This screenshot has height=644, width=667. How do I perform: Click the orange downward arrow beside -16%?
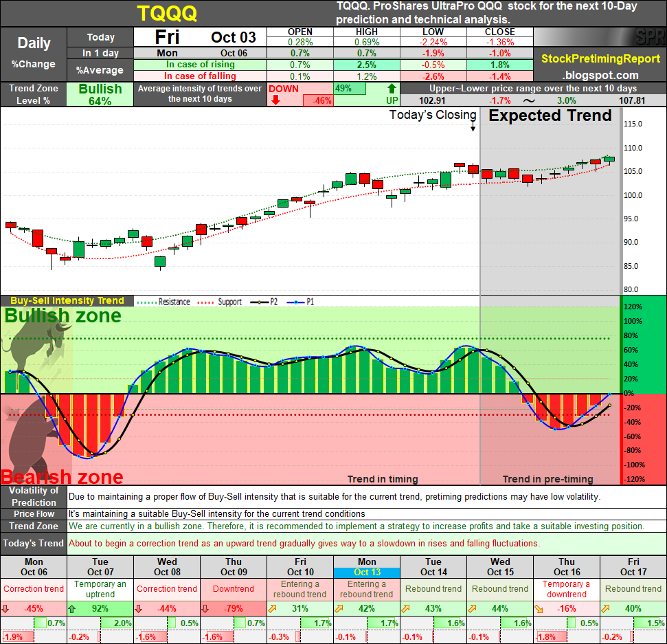click(x=539, y=609)
